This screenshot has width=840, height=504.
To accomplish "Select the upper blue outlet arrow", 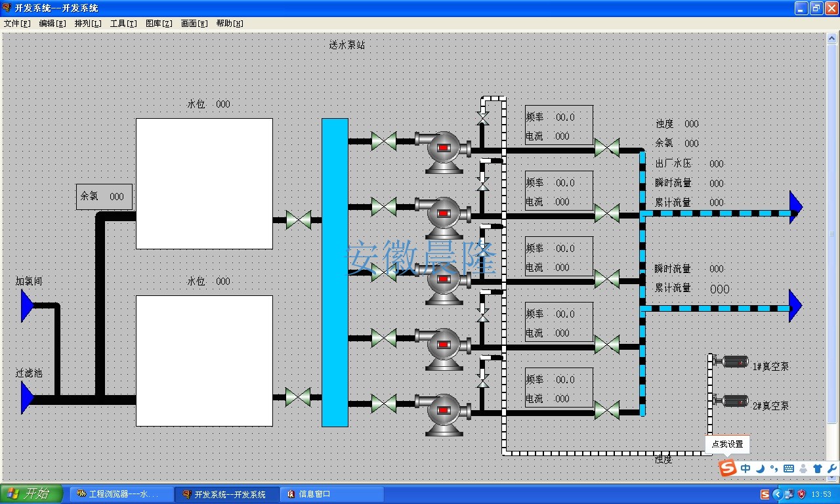I will 796,207.
